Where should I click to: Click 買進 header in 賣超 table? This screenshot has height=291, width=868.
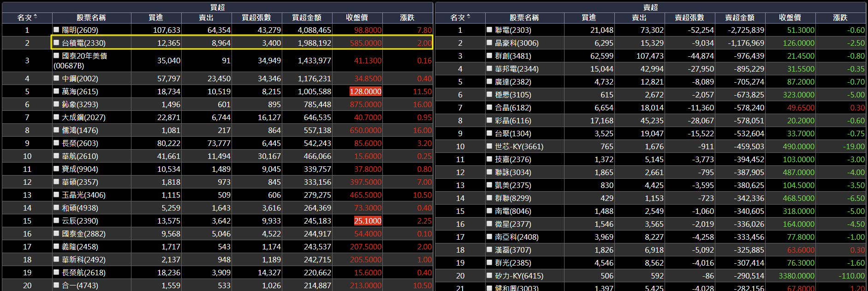pos(589,18)
